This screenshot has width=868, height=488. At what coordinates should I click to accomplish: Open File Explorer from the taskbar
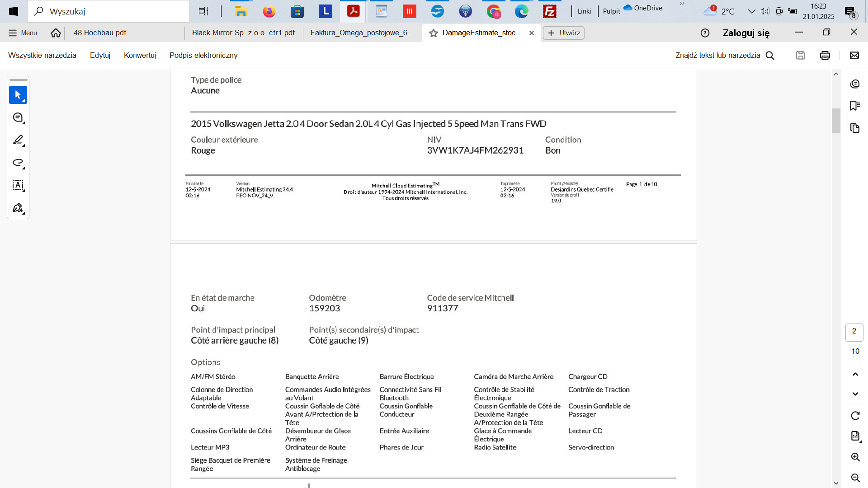coord(241,11)
